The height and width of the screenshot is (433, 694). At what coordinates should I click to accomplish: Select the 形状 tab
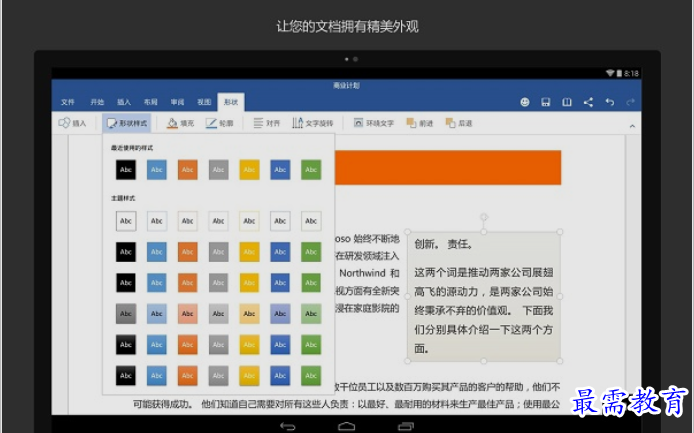pyautogui.click(x=231, y=102)
